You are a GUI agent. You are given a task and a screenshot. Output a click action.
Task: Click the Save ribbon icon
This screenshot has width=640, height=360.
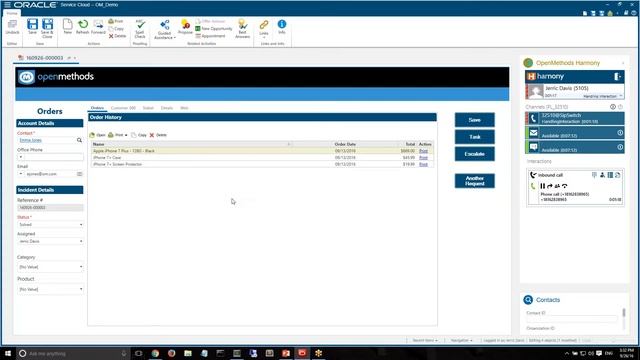[32, 27]
